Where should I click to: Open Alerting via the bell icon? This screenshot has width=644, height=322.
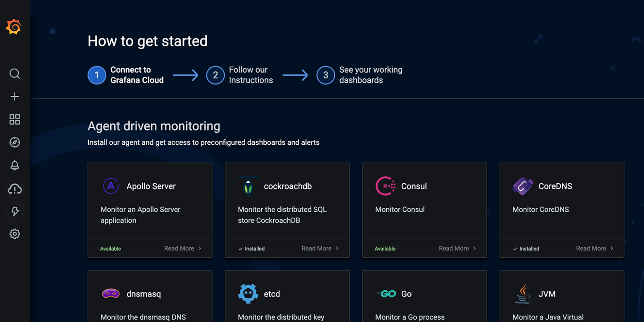[x=14, y=165]
